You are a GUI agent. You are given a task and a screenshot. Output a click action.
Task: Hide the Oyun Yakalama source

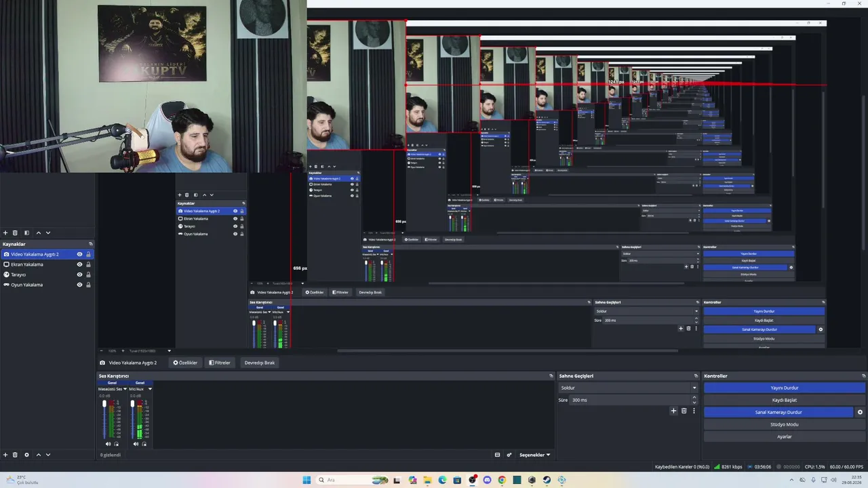point(79,285)
